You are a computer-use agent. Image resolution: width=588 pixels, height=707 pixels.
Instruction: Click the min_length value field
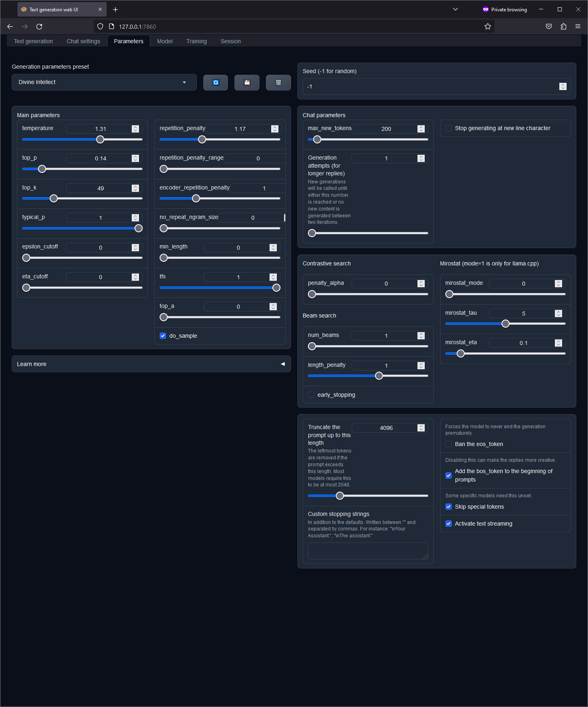[242, 248]
